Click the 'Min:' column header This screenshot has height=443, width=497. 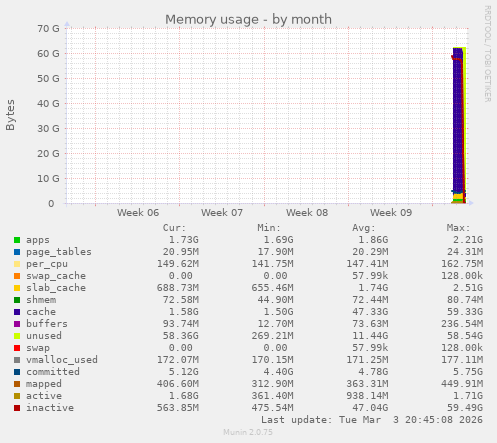coord(269,228)
